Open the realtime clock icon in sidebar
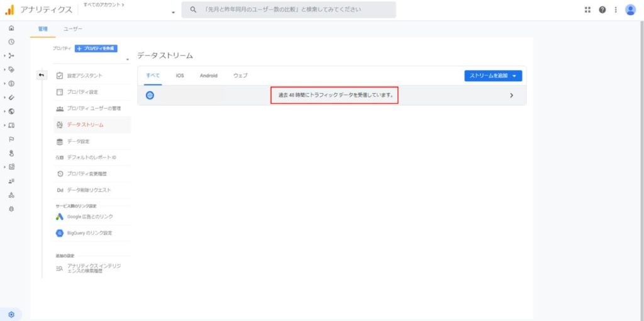The height and width of the screenshot is (321, 644). click(x=11, y=42)
